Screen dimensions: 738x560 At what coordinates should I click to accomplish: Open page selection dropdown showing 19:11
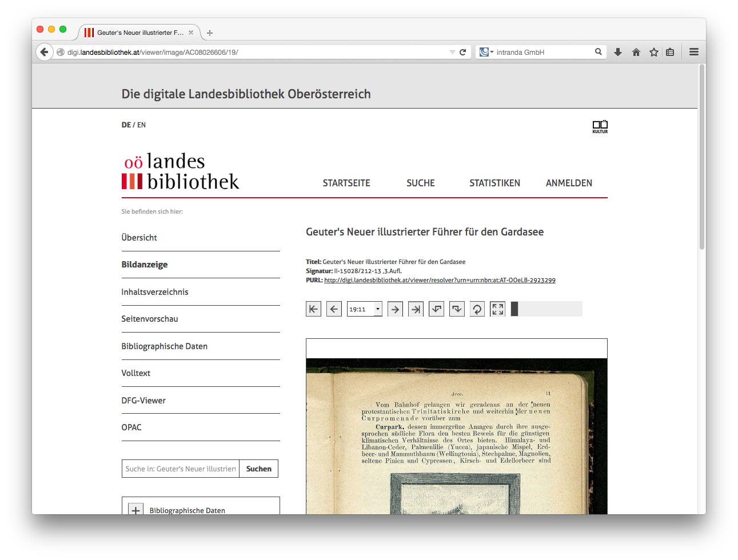(x=365, y=309)
